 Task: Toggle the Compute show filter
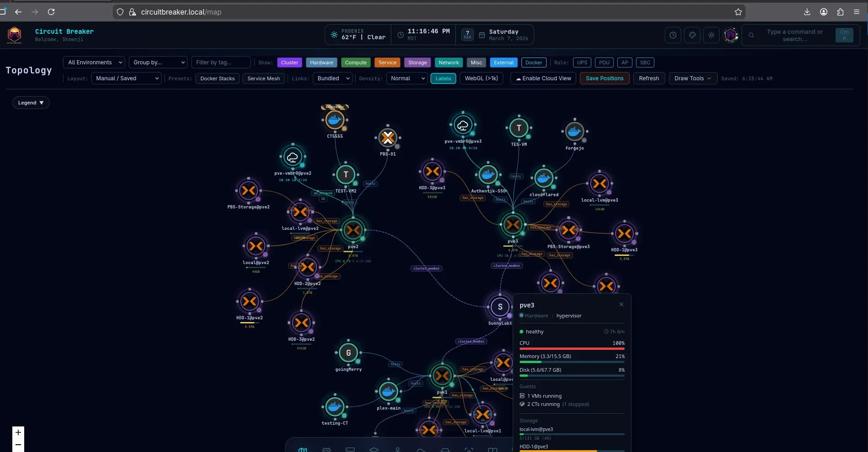coord(356,62)
